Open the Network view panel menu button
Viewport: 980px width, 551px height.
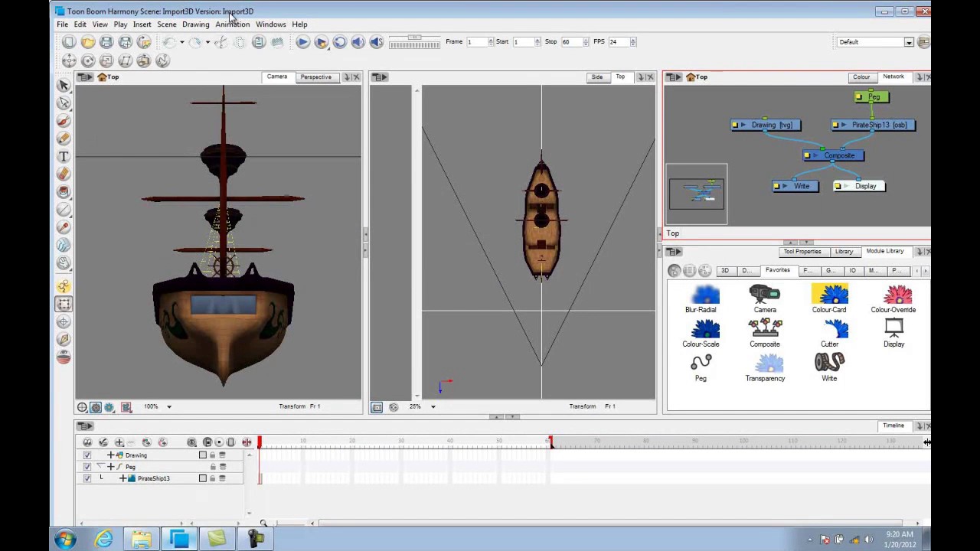tap(673, 77)
